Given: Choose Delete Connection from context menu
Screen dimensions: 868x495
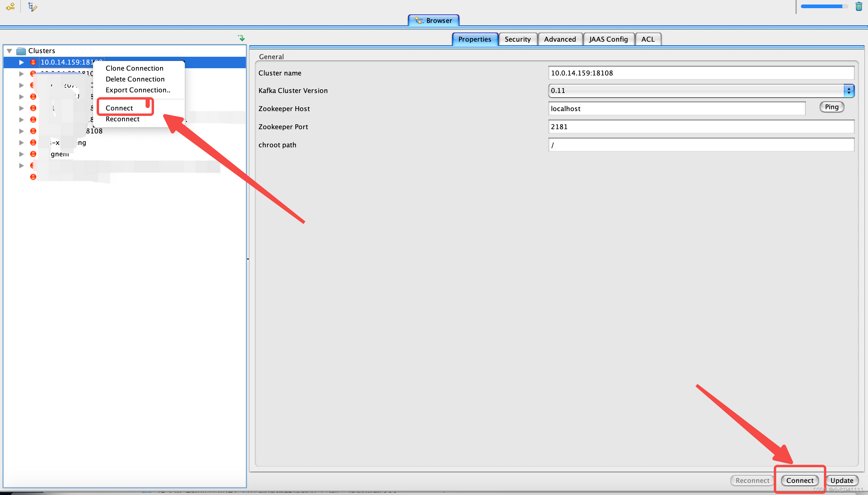Looking at the screenshot, I should pyautogui.click(x=135, y=79).
